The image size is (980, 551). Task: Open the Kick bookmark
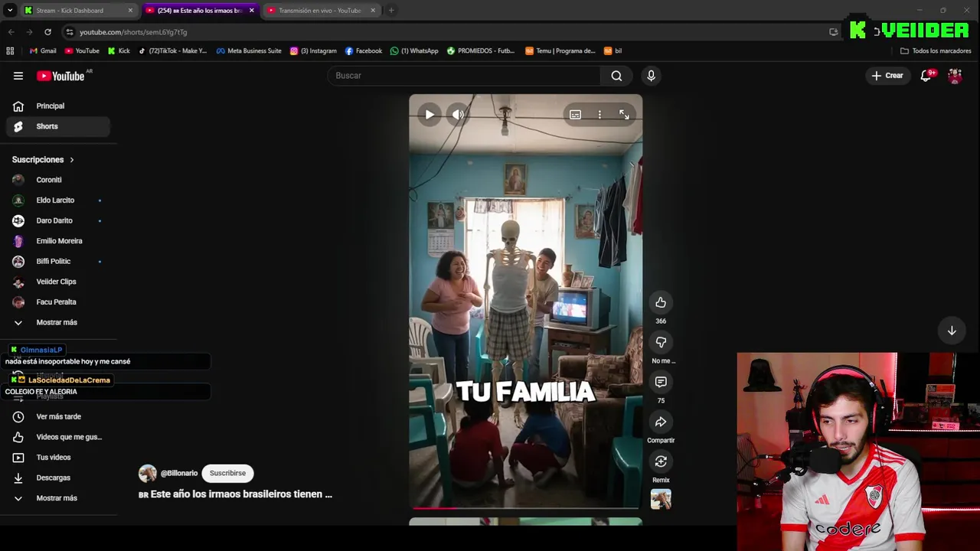tap(119, 51)
